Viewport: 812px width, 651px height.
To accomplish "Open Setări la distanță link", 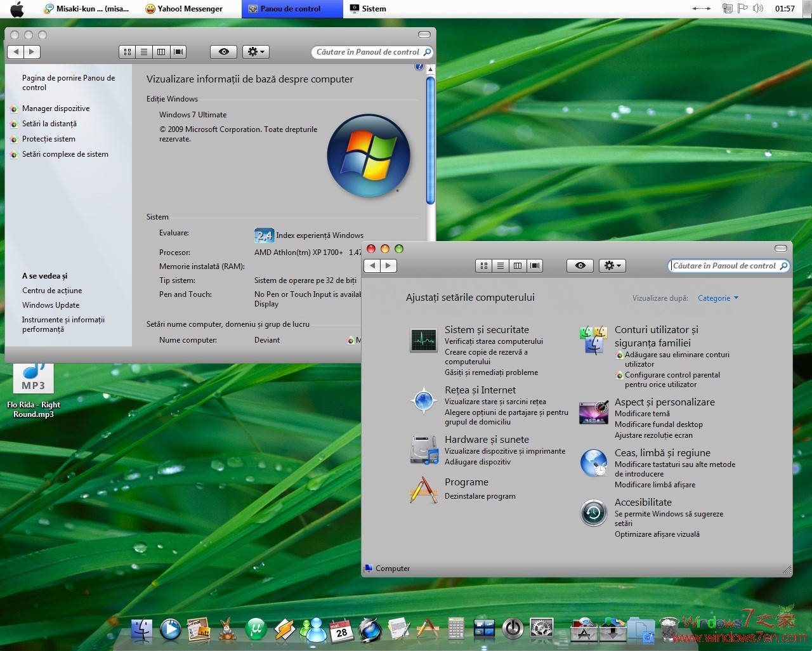I will click(49, 124).
